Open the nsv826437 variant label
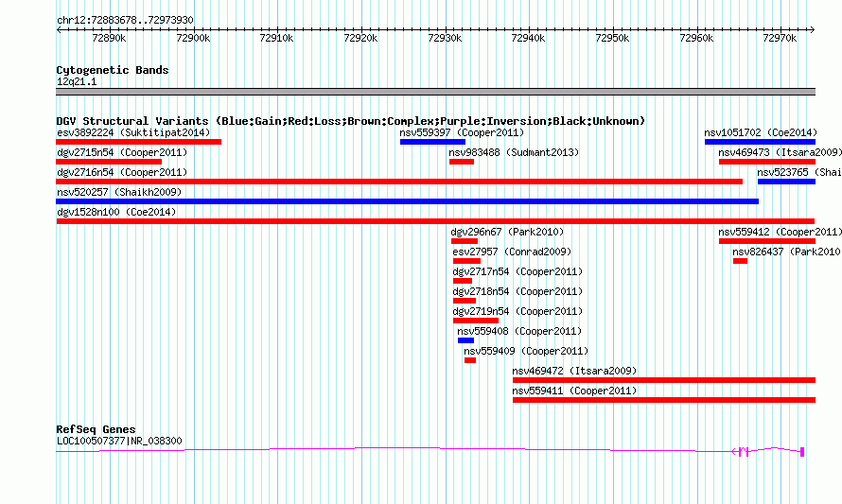Viewport: 842px width, 504px height. [787, 252]
